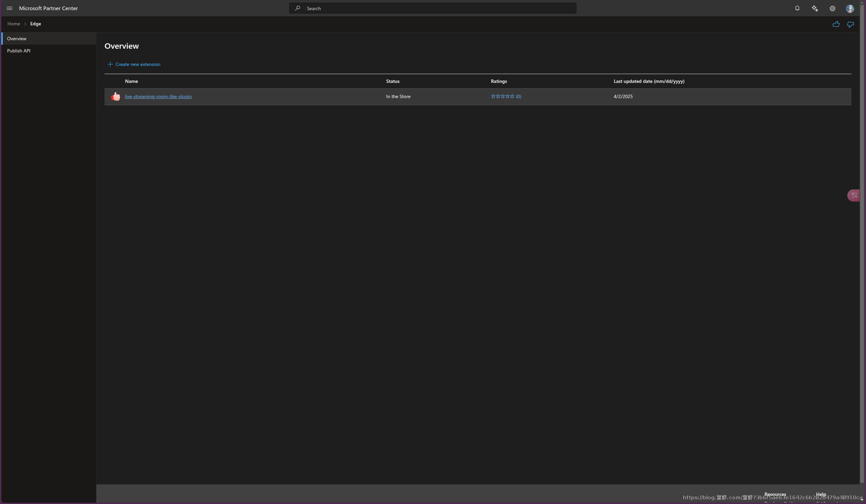Viewport: 866px width, 504px height.
Task: Click the star ratings (0) link
Action: click(x=506, y=96)
